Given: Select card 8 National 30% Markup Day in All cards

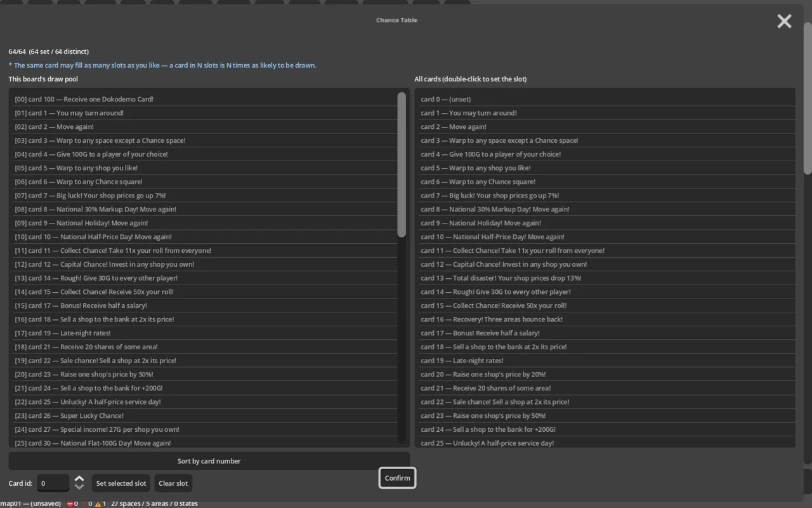Looking at the screenshot, I should [x=606, y=210].
